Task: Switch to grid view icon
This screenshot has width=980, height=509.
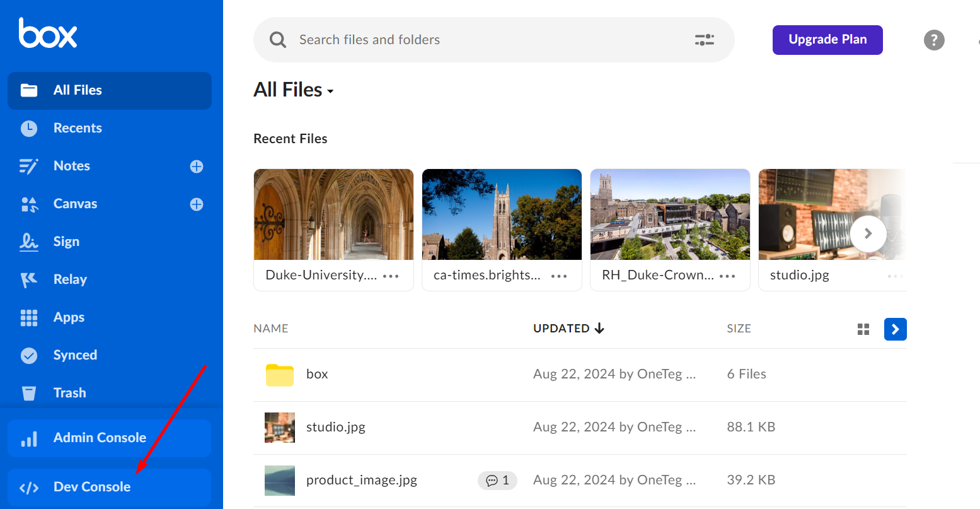Action: coord(863,329)
